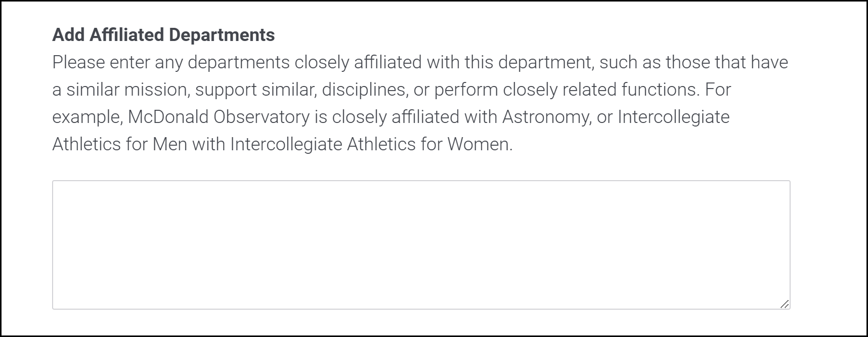Click the word "Affiliated" in the heading
This screenshot has width=868, height=337.
(x=126, y=35)
